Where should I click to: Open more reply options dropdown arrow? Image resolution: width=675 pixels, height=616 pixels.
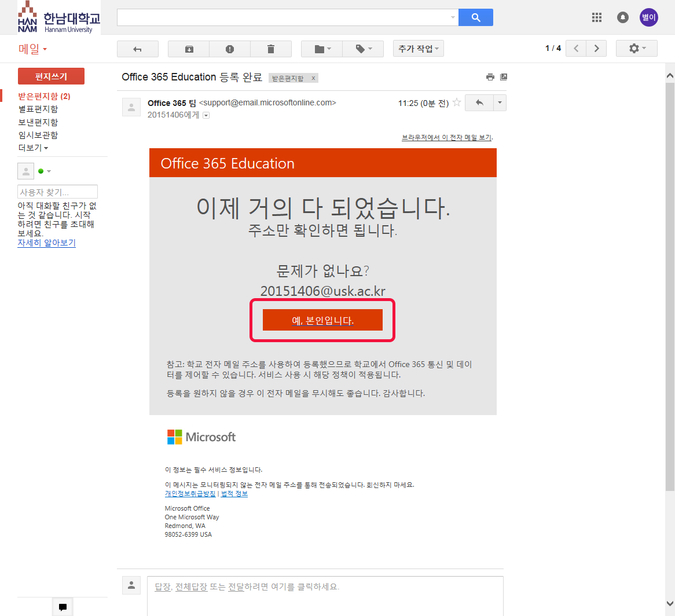pyautogui.click(x=500, y=102)
